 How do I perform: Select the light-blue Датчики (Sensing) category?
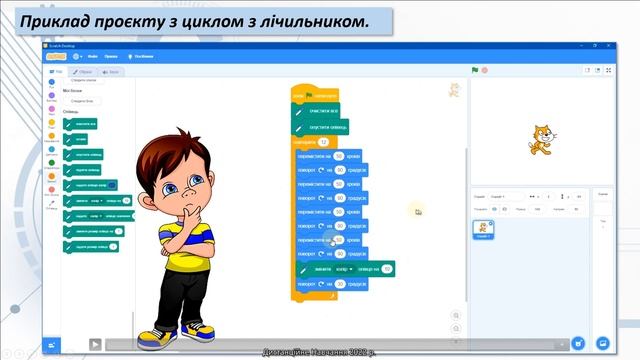51,151
